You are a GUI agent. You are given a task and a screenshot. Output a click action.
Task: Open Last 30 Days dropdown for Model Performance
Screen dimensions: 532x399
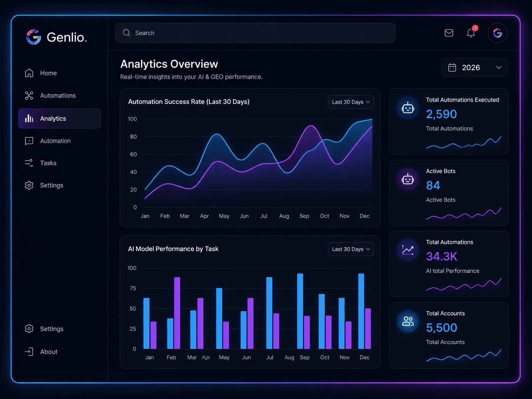click(x=351, y=249)
